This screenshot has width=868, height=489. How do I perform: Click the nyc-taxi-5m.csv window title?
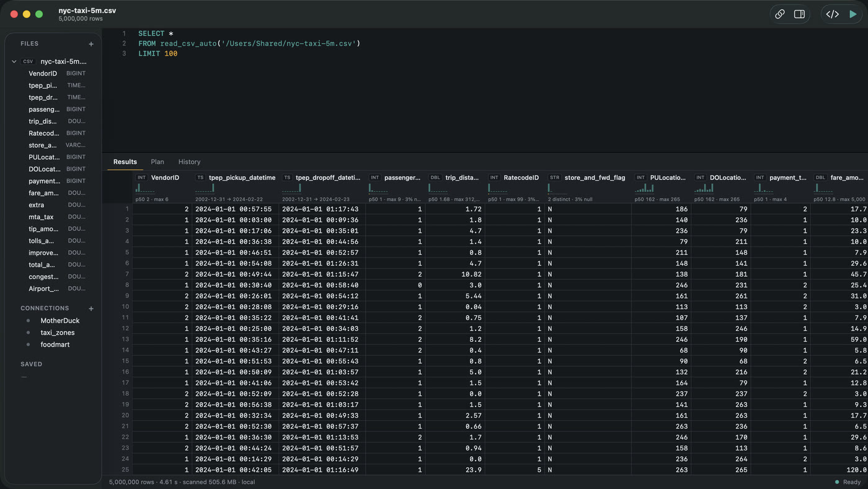[87, 11]
